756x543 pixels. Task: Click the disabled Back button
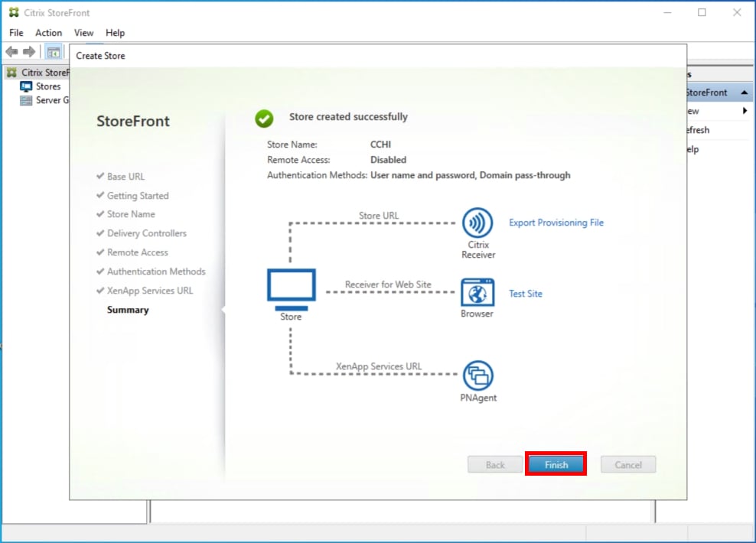494,464
